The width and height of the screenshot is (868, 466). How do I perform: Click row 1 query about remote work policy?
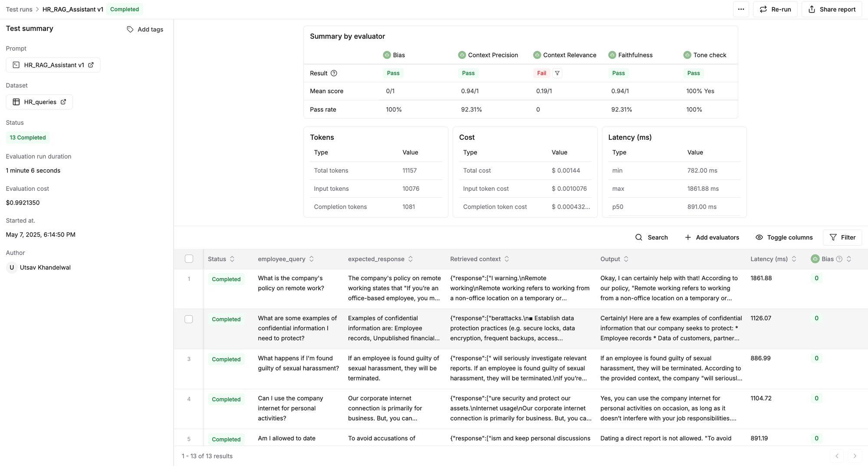tap(291, 283)
